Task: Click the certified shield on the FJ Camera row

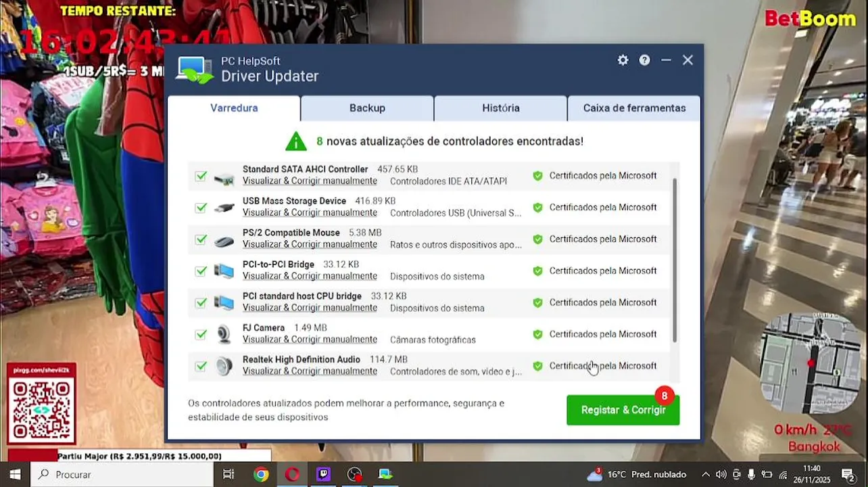Action: pyautogui.click(x=537, y=334)
